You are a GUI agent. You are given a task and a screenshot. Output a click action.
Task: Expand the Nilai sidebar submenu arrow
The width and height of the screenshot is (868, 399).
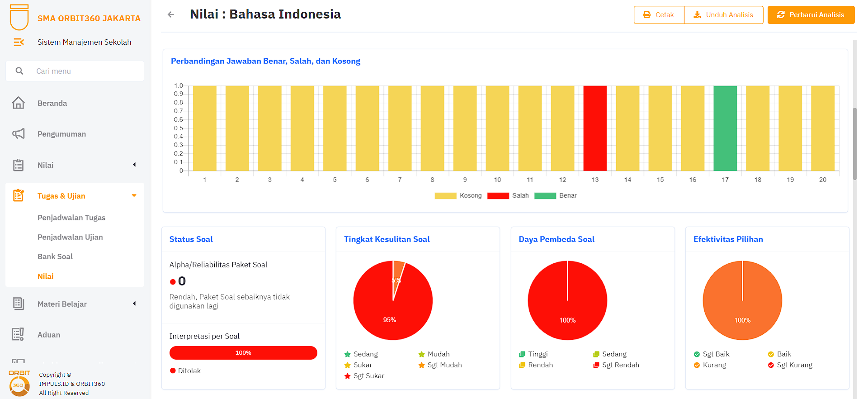(134, 165)
